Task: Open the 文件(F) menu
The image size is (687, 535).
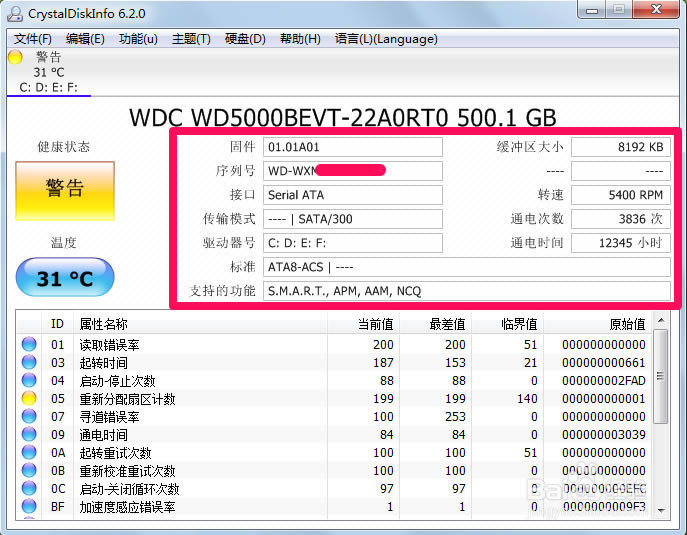Action: [32, 39]
